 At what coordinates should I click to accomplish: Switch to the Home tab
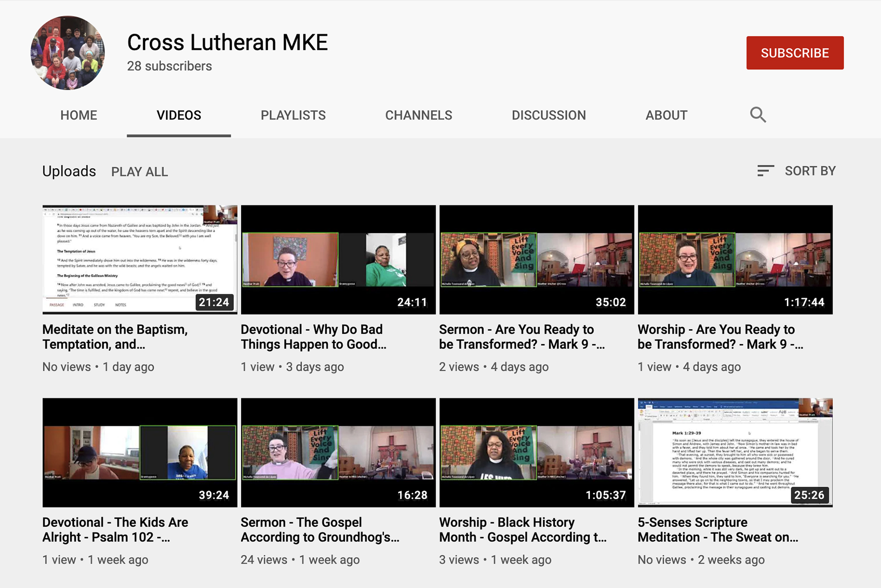point(79,115)
